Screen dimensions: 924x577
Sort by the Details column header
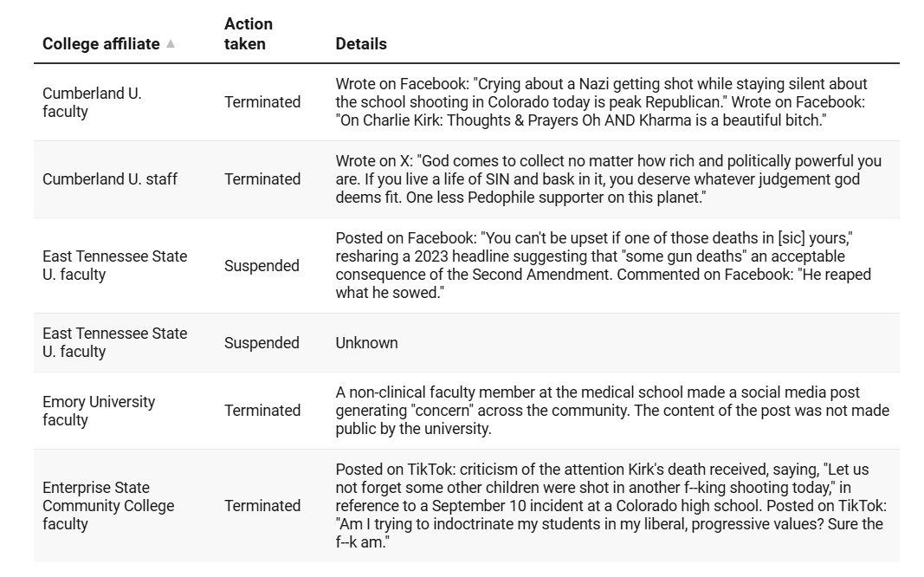click(x=360, y=43)
